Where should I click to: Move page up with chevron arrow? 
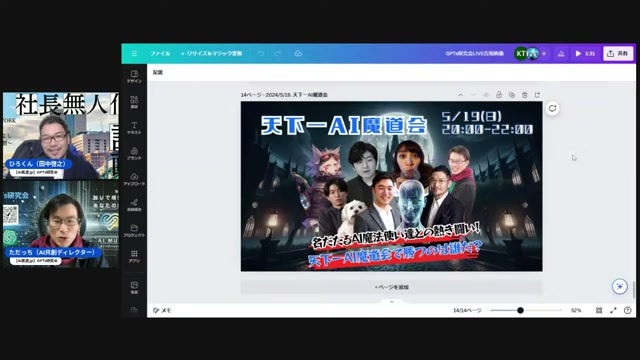tap(460, 95)
